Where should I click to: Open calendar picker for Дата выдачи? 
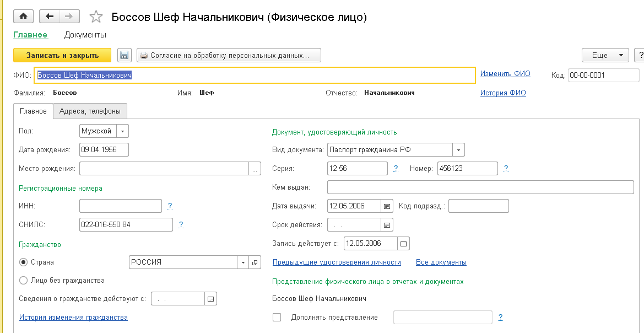(387, 206)
